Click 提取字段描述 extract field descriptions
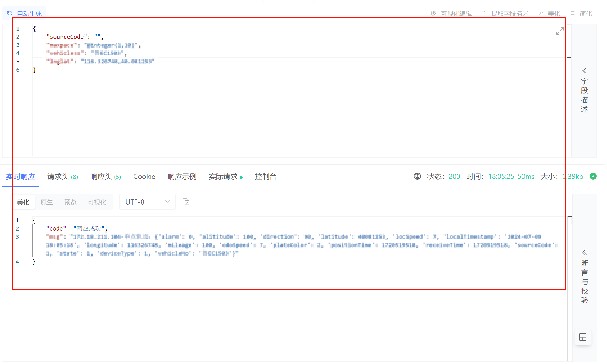 pyautogui.click(x=505, y=13)
